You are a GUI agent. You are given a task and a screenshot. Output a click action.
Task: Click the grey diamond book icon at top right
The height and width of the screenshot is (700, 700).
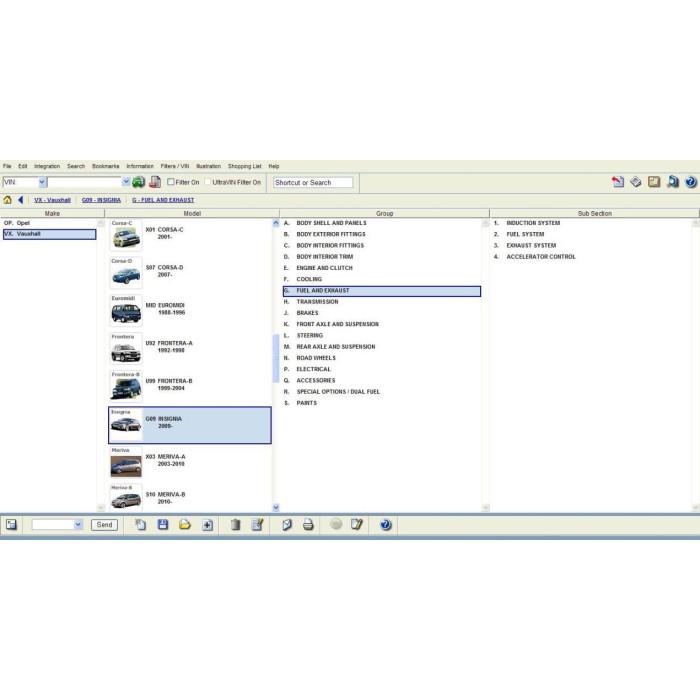[636, 182]
